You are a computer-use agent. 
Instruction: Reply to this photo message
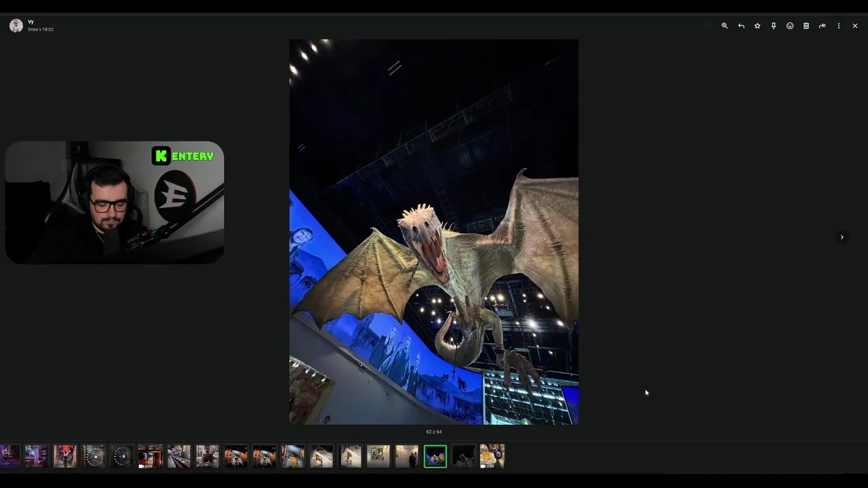pos(741,26)
